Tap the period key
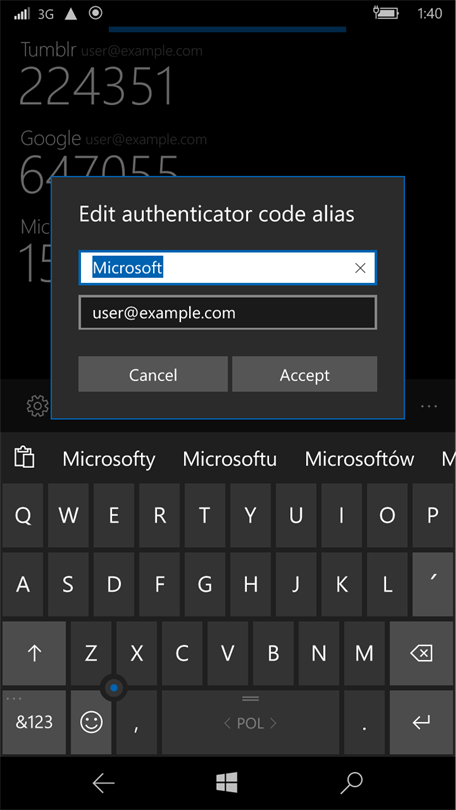The width and height of the screenshot is (456, 810). [365, 723]
